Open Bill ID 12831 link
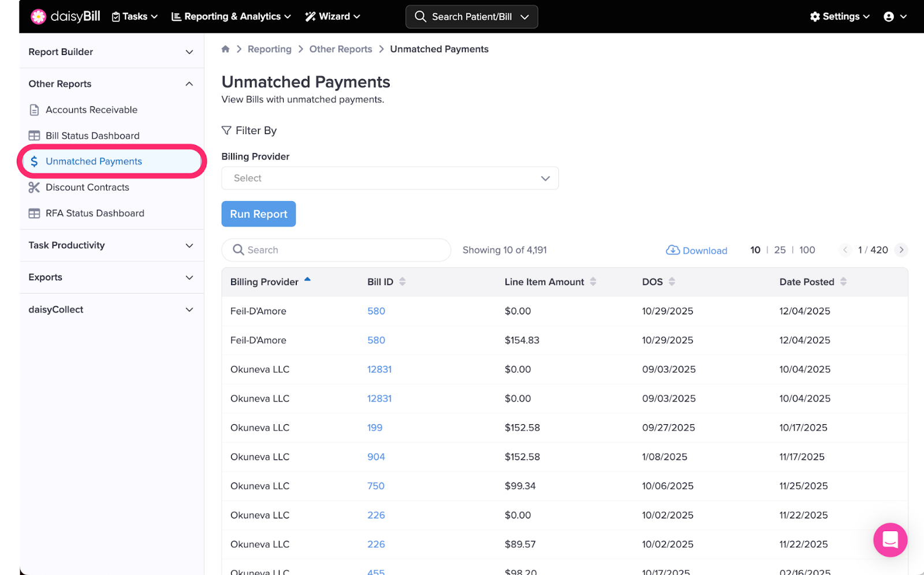Screen dimensions: 924x575 379,369
